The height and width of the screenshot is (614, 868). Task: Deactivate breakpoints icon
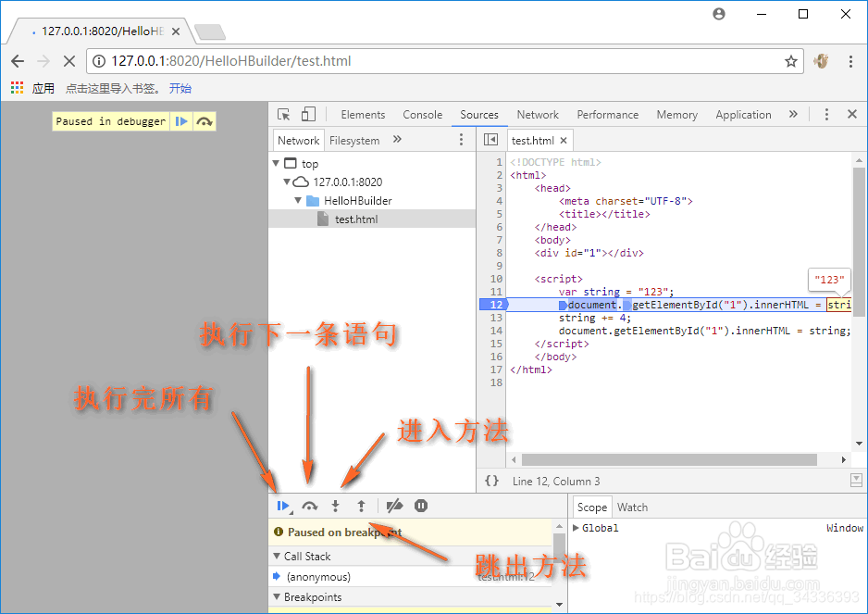coord(394,506)
